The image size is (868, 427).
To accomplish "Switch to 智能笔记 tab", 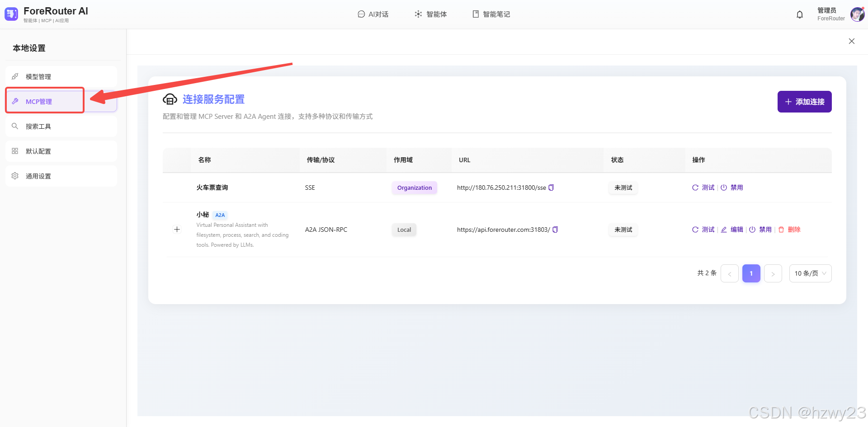I will [491, 14].
